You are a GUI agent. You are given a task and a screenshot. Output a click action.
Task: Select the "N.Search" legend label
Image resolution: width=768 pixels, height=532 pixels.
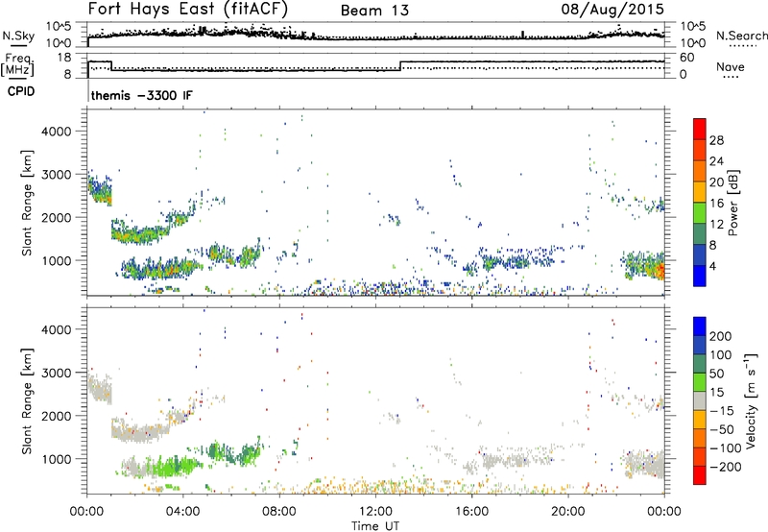tap(741, 36)
